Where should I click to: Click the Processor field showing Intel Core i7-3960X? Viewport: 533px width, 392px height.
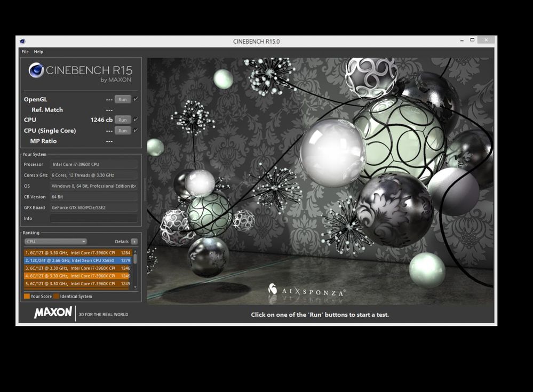[93, 164]
